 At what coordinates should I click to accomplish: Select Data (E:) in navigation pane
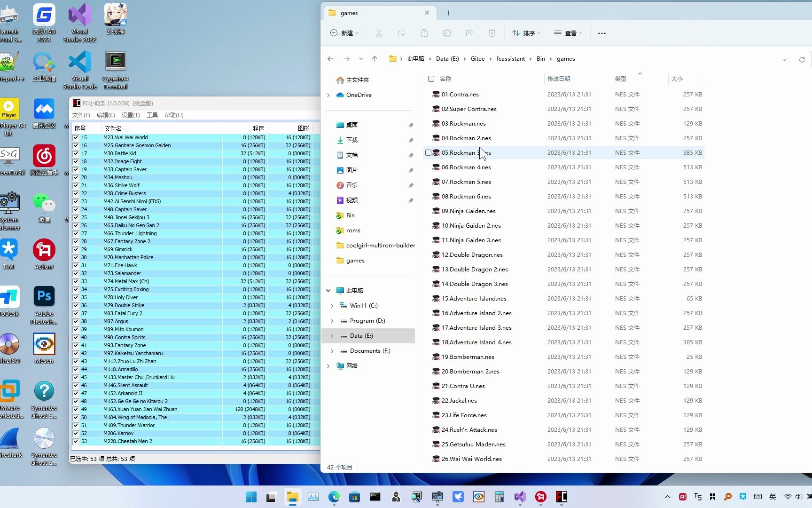click(x=368, y=336)
